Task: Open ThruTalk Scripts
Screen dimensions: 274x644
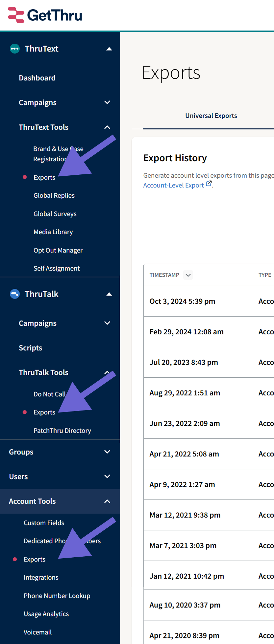Action: [x=30, y=348]
